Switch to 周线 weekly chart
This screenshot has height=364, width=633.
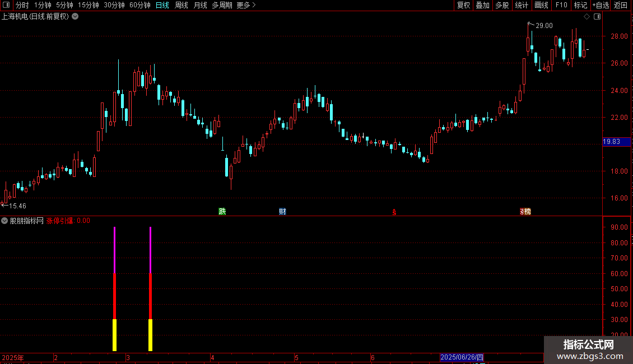(x=181, y=5)
